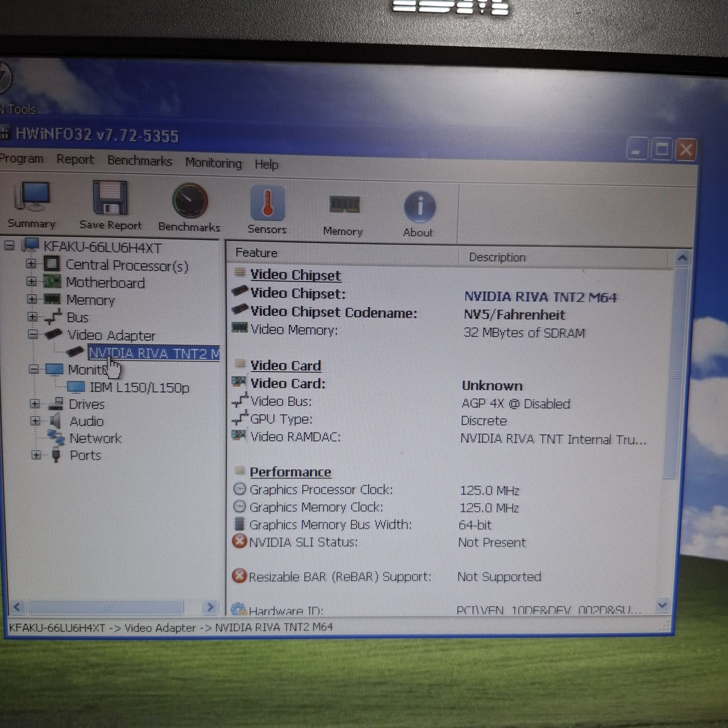Click the Monitor tree node icon
Viewport: 728px width, 728px height.
(54, 369)
